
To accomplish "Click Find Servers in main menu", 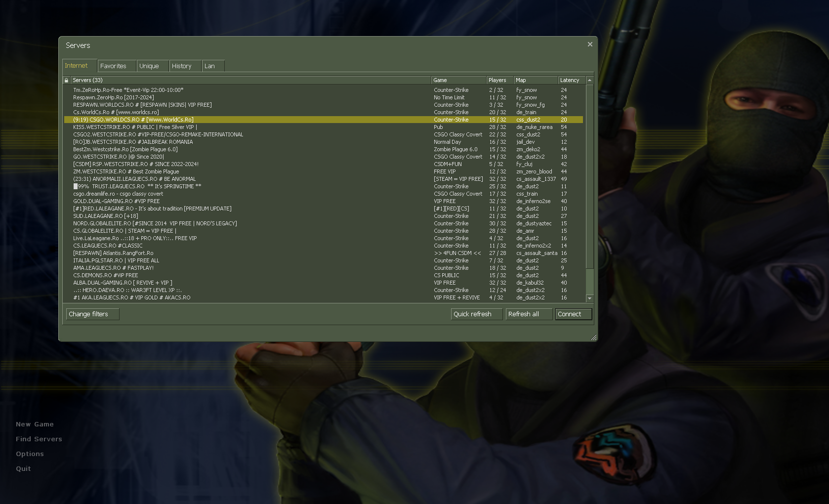I will 39,439.
